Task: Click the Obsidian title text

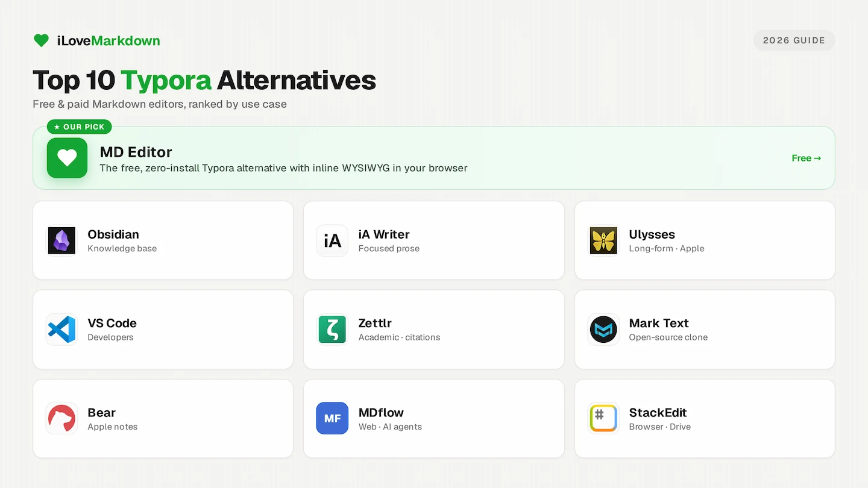Action: pyautogui.click(x=113, y=234)
